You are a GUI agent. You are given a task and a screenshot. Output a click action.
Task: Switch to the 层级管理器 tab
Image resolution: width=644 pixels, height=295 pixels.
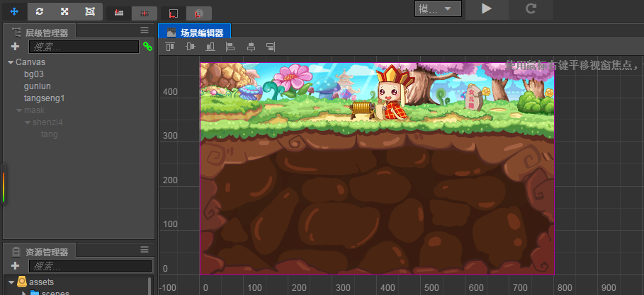click(40, 33)
